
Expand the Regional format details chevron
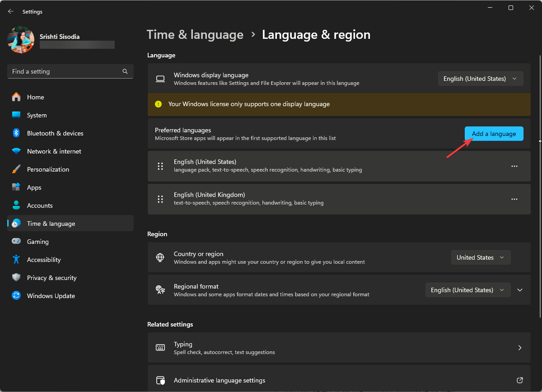tap(520, 290)
